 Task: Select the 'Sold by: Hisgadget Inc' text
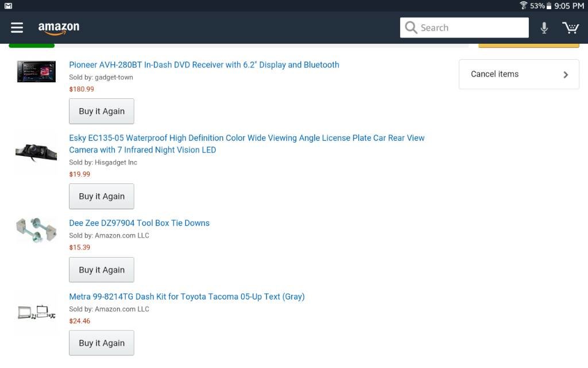[103, 163]
